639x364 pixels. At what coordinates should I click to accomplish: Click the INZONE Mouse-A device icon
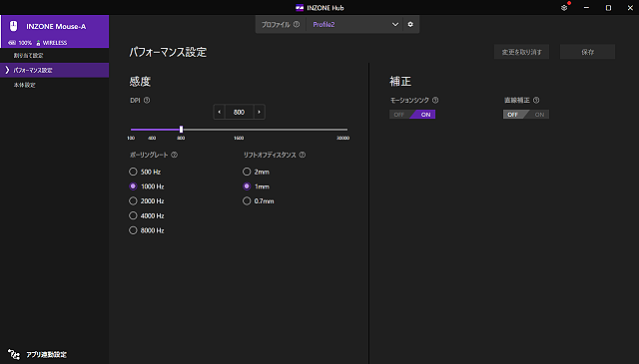(13, 26)
